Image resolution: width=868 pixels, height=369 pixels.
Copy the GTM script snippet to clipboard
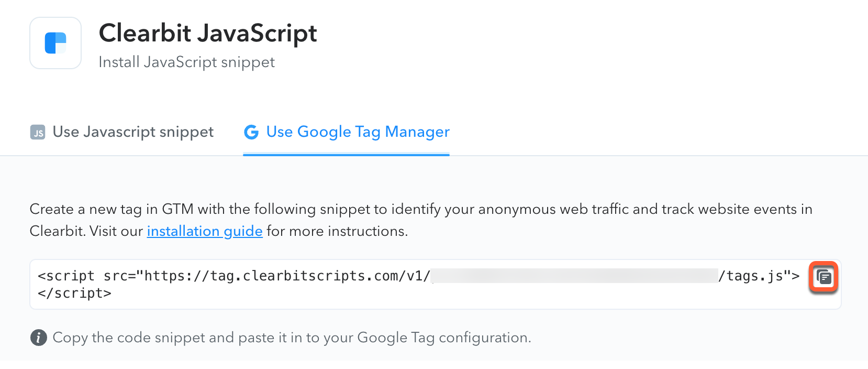tap(824, 277)
